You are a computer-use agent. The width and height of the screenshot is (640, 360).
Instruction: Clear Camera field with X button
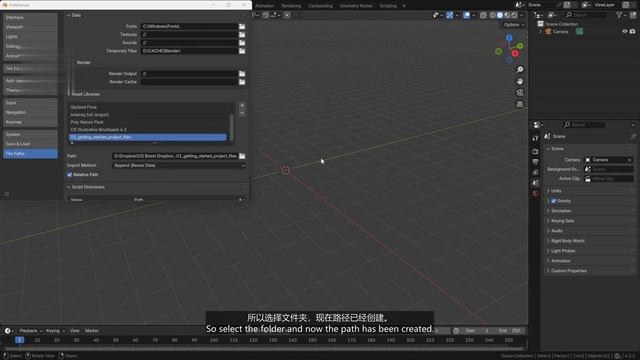(629, 160)
